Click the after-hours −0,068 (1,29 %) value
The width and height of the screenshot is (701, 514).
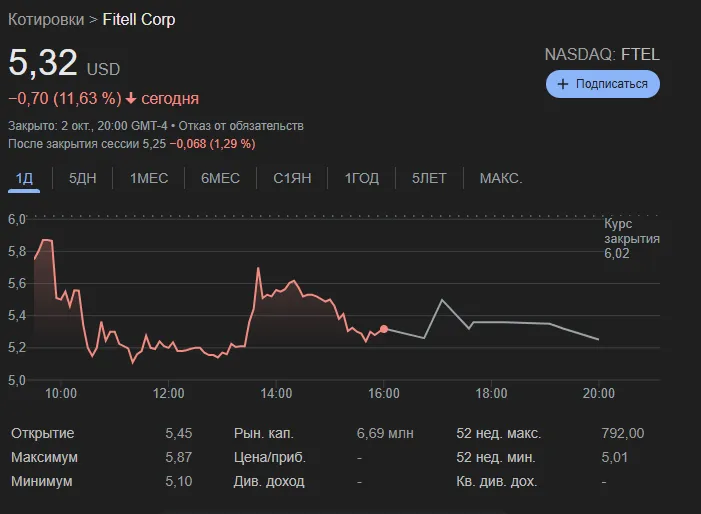[212, 144]
